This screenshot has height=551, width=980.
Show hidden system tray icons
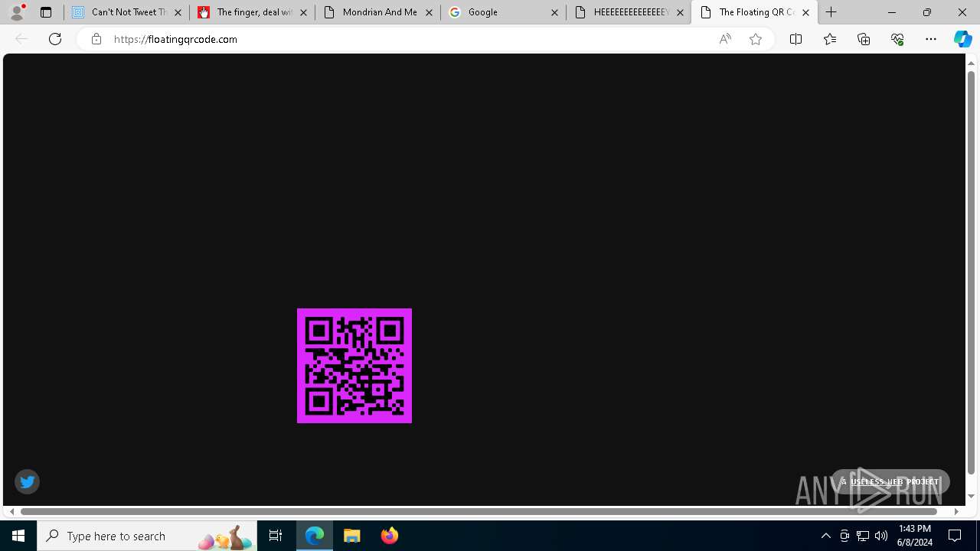click(x=825, y=536)
